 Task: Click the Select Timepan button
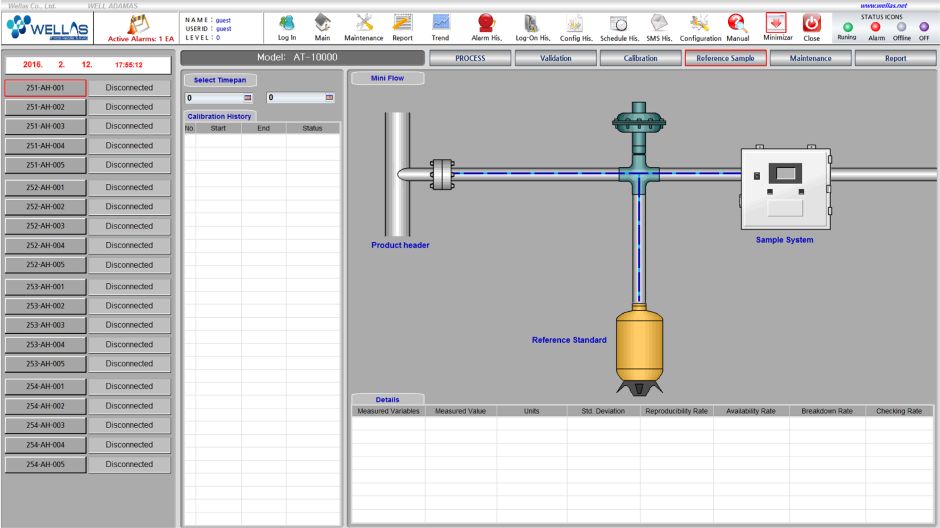(220, 80)
